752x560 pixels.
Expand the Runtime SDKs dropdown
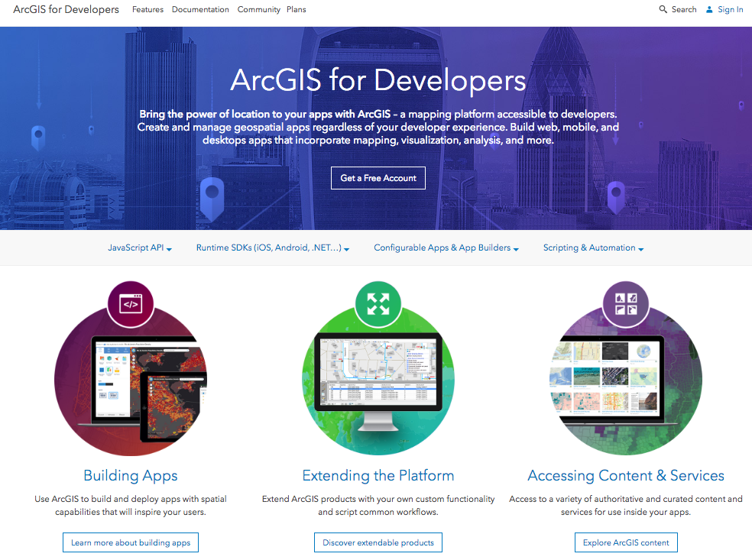coord(272,248)
